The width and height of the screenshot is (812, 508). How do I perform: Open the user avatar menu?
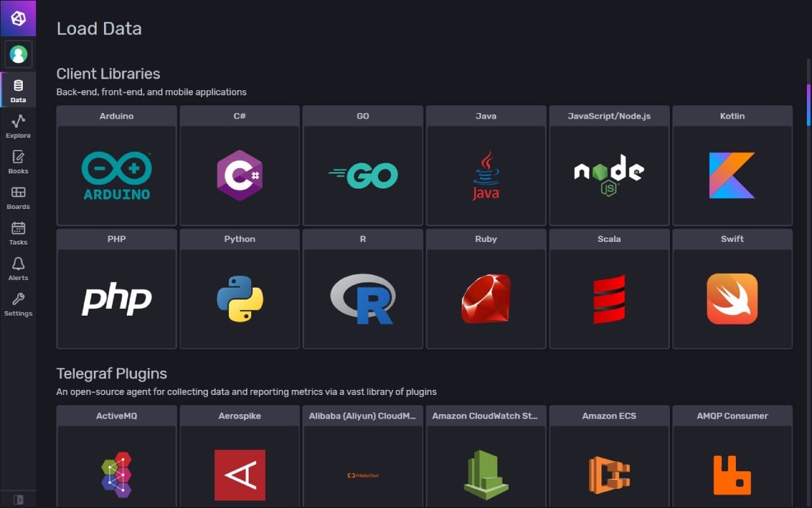(18, 54)
